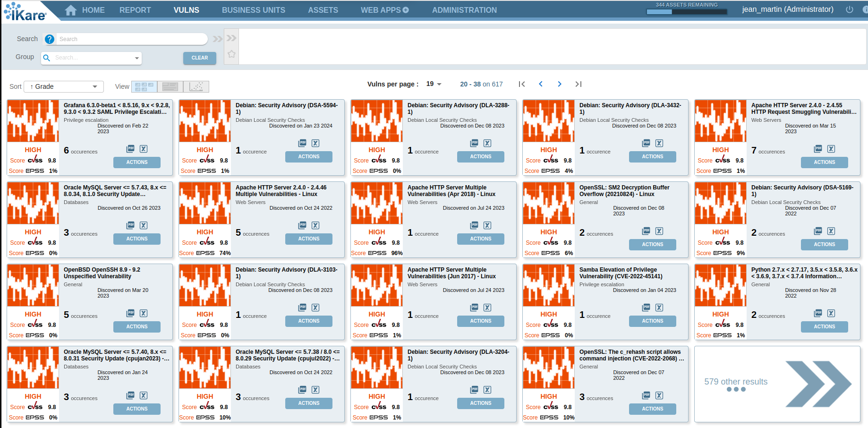Change vulns per page from 19
The width and height of the screenshot is (868, 428).
[433, 84]
